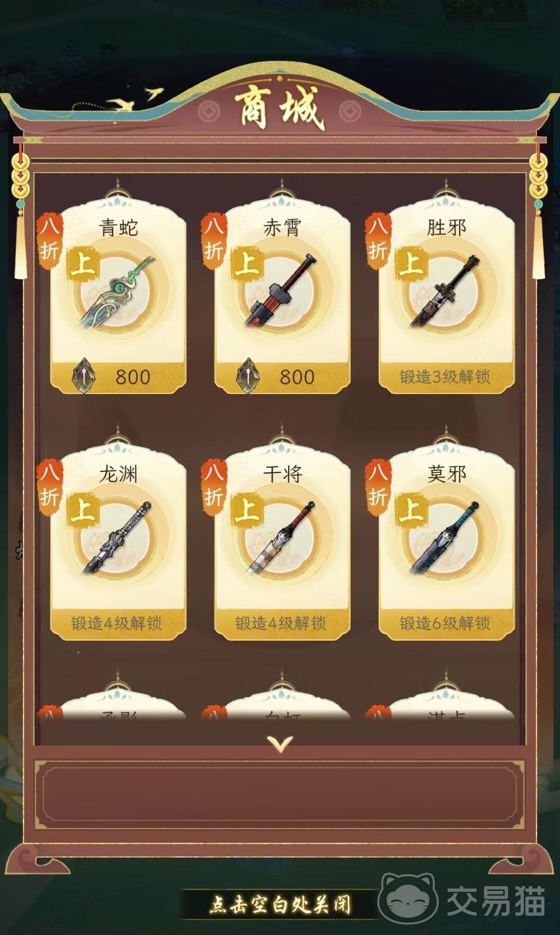Viewport: 560px width, 935px height.
Task: Buy 青蛇 for 800
Action: pos(118,376)
